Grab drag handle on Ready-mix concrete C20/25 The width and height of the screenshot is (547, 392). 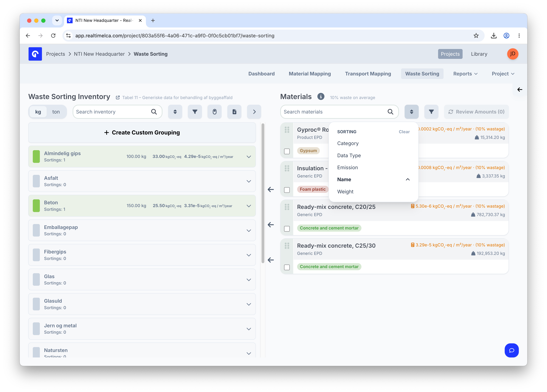tap(287, 207)
